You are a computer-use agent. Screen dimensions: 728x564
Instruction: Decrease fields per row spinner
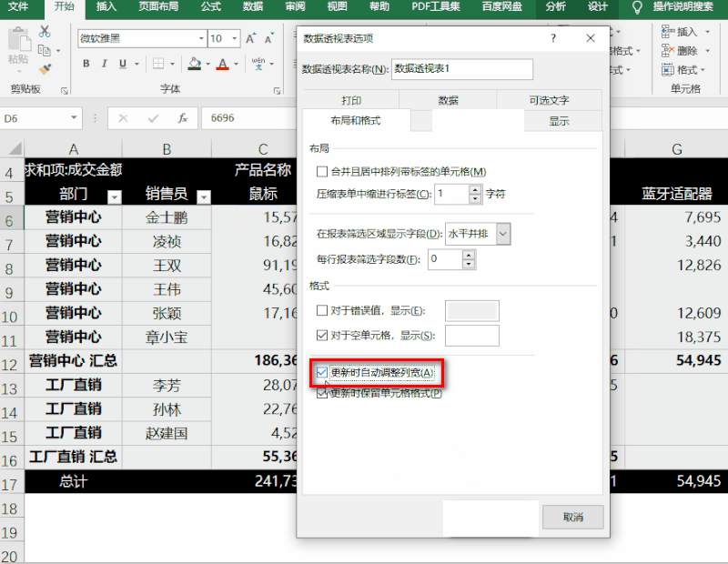click(469, 264)
